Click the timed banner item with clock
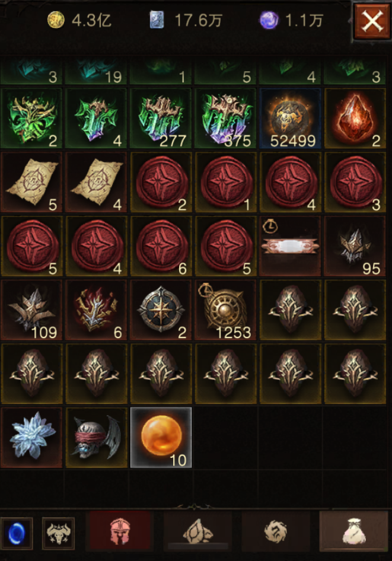The width and height of the screenshot is (392, 561). (291, 246)
